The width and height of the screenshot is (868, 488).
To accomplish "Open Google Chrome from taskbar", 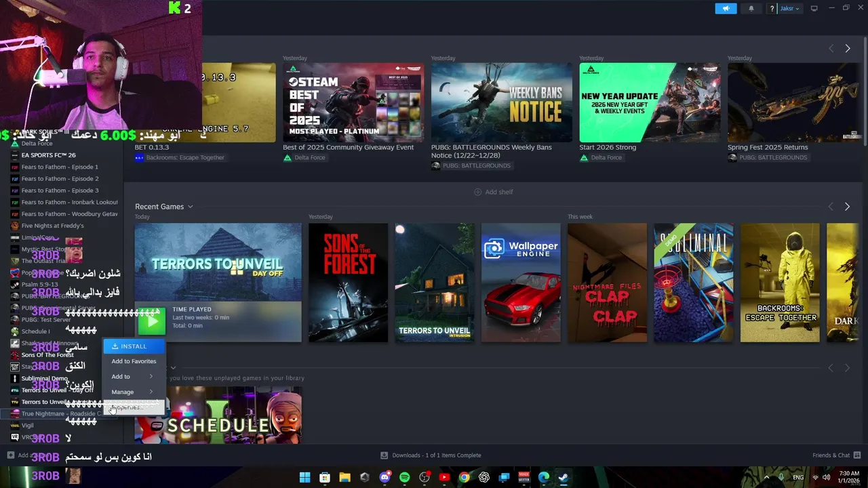I will tap(464, 477).
